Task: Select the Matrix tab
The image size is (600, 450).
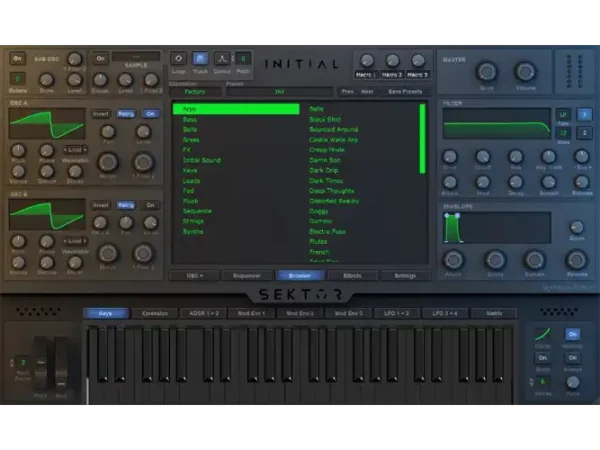Action: tap(494, 313)
